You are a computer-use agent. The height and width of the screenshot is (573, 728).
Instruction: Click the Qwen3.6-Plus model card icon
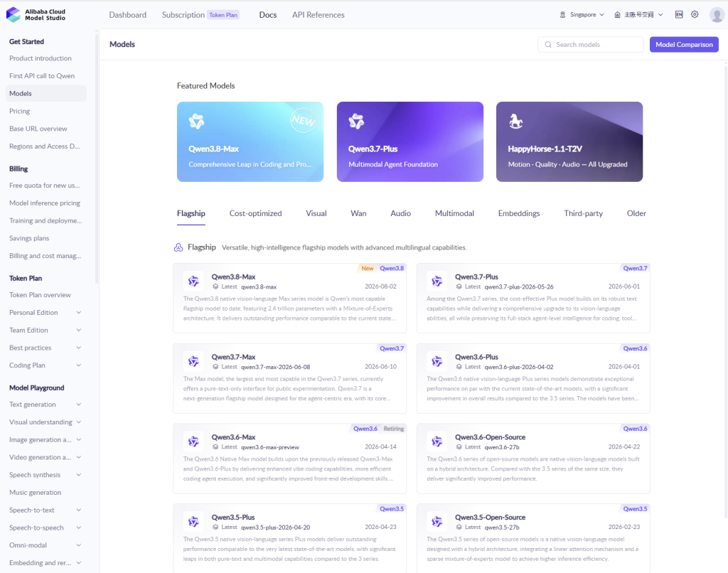click(x=437, y=361)
